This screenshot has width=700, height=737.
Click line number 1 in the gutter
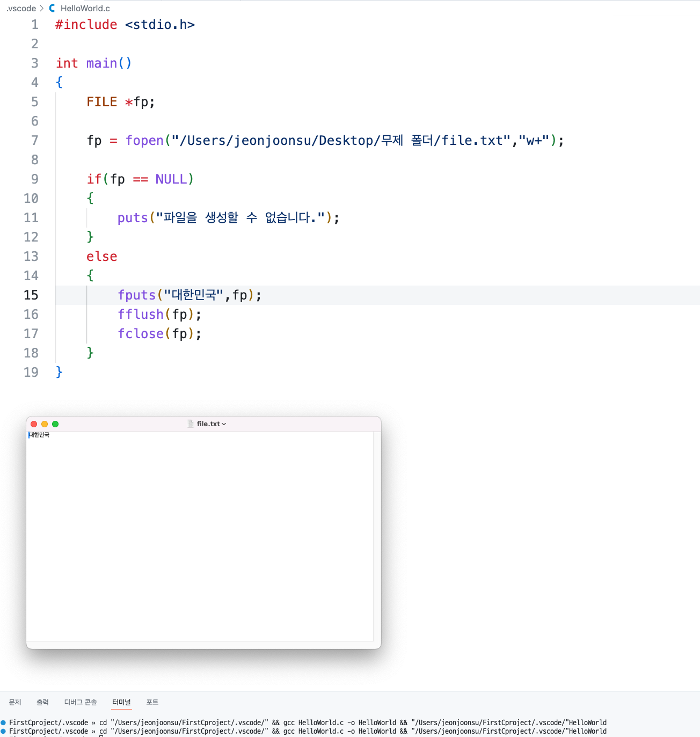(x=35, y=25)
